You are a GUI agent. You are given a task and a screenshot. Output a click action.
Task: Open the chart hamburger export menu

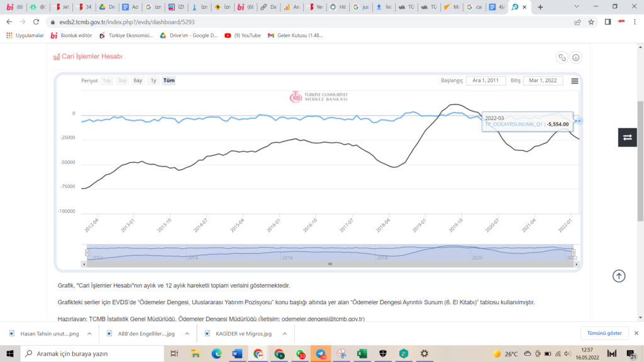(575, 80)
